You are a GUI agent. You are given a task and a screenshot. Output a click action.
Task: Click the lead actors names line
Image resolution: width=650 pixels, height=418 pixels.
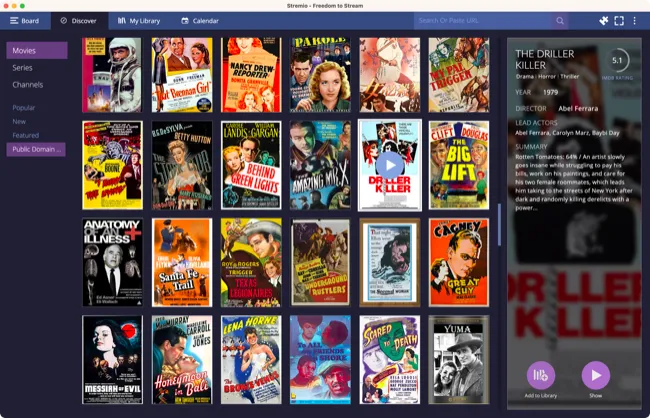point(567,133)
